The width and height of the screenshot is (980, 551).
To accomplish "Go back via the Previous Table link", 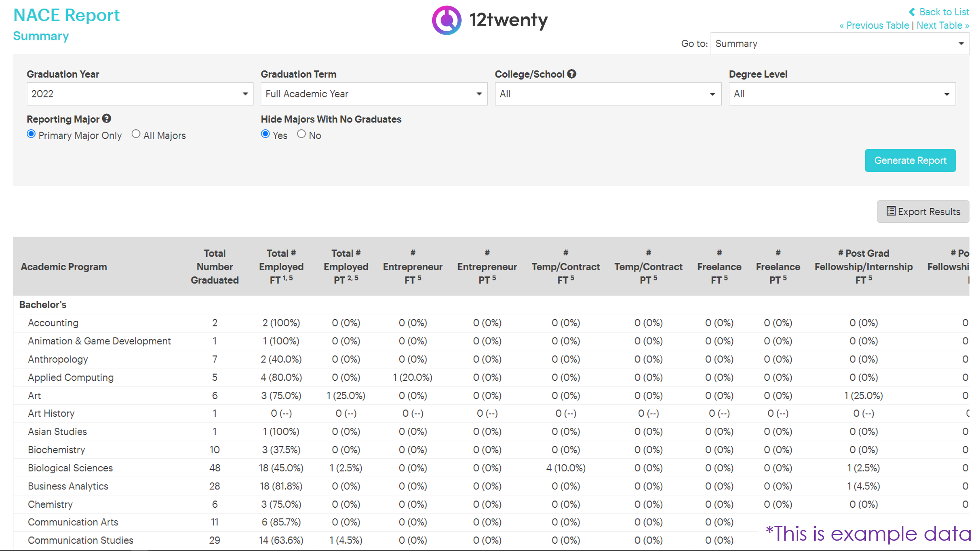I will click(875, 25).
